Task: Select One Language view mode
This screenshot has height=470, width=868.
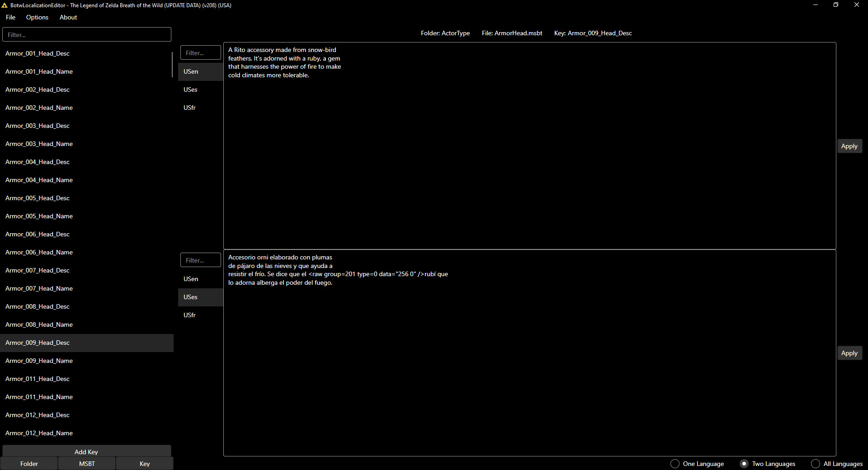Action: (697, 464)
